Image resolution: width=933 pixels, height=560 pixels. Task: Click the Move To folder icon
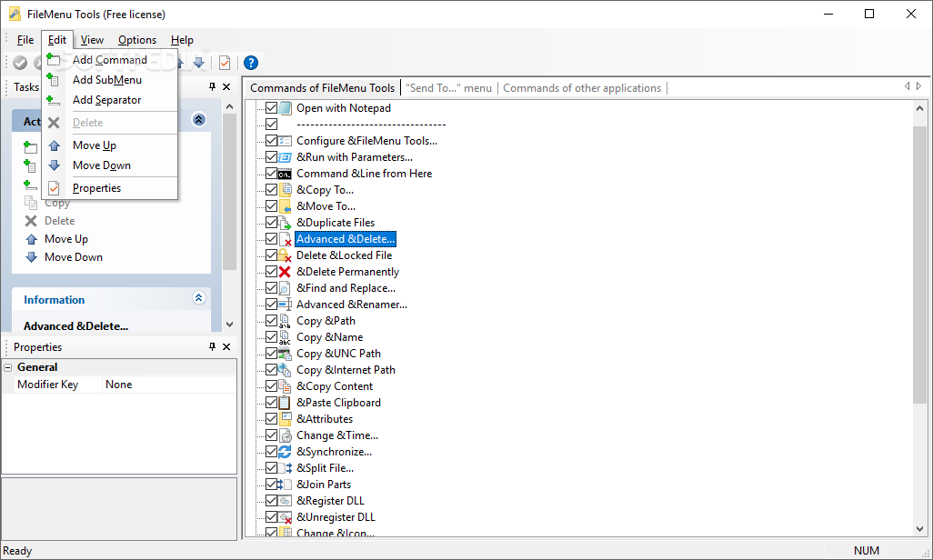coord(285,205)
